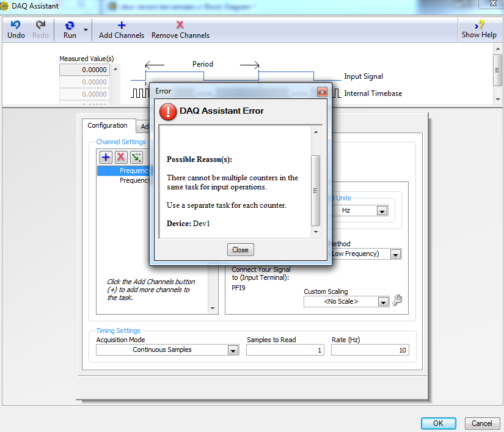Image resolution: width=504 pixels, height=432 pixels.
Task: Open the Hz units dropdown
Action: (381, 210)
